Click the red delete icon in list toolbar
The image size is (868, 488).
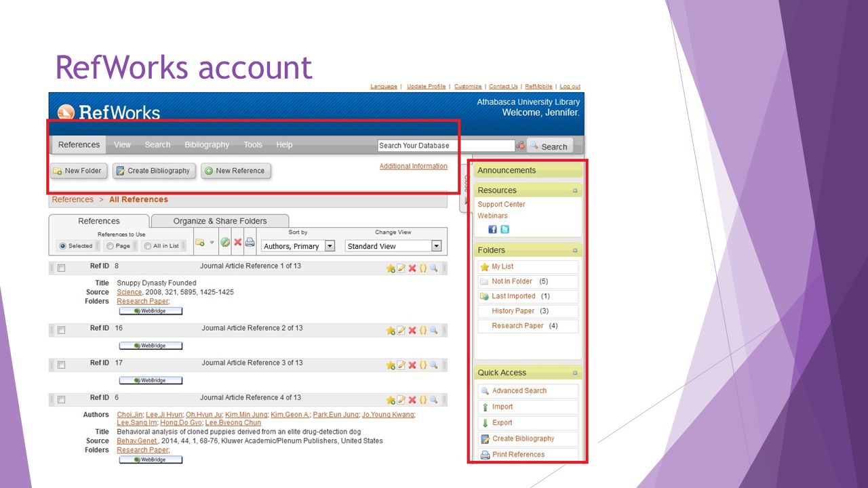point(237,242)
